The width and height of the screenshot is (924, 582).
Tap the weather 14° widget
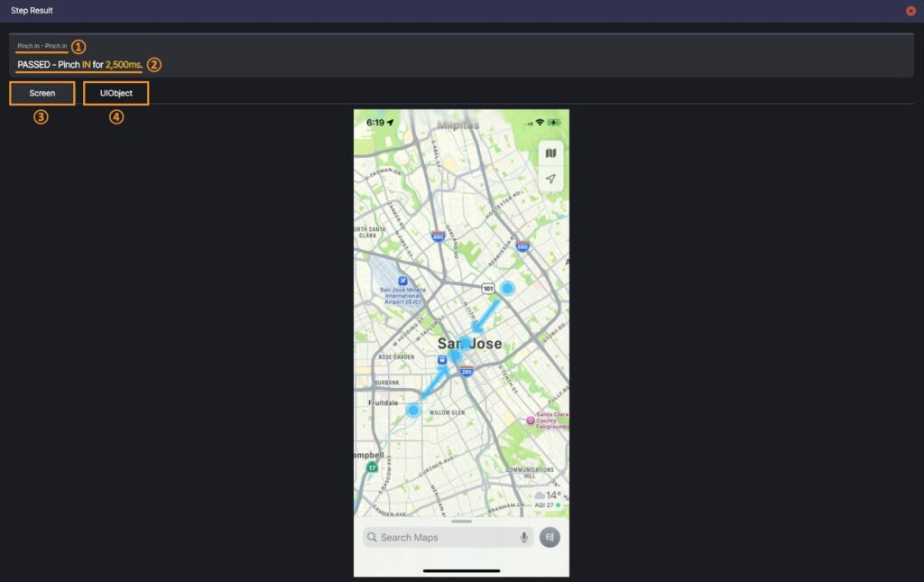coord(548,499)
